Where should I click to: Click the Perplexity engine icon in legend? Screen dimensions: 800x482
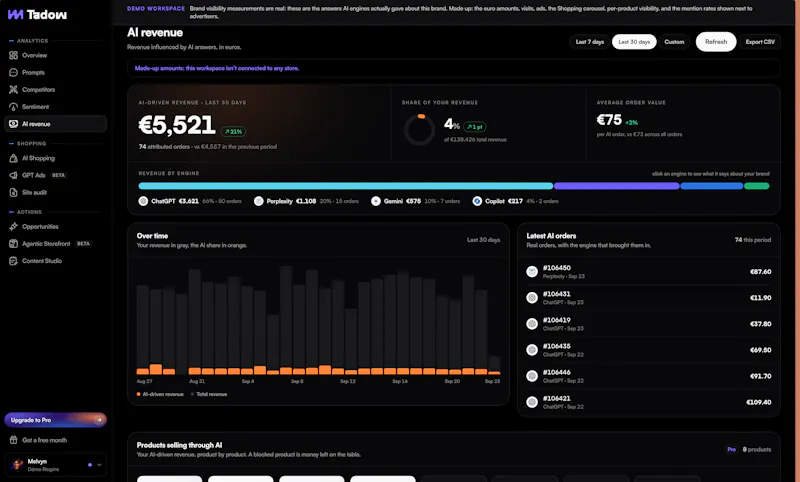[x=259, y=201]
